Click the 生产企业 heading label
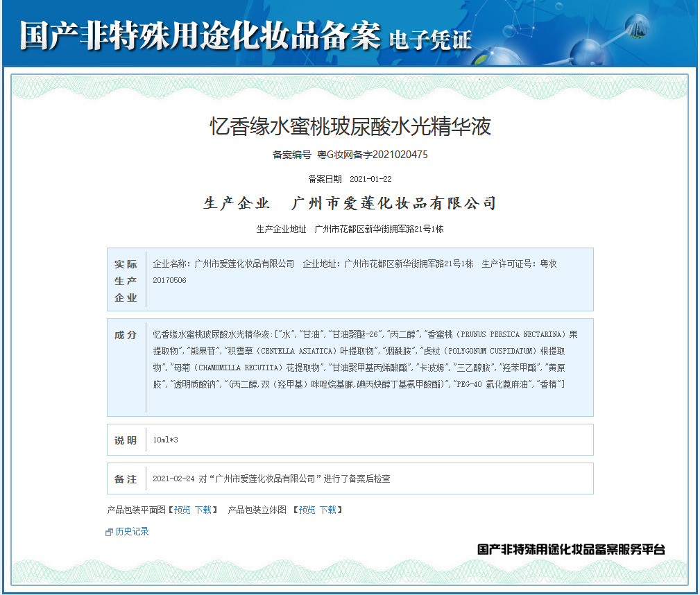This screenshot has height=595, width=700. pos(237,204)
